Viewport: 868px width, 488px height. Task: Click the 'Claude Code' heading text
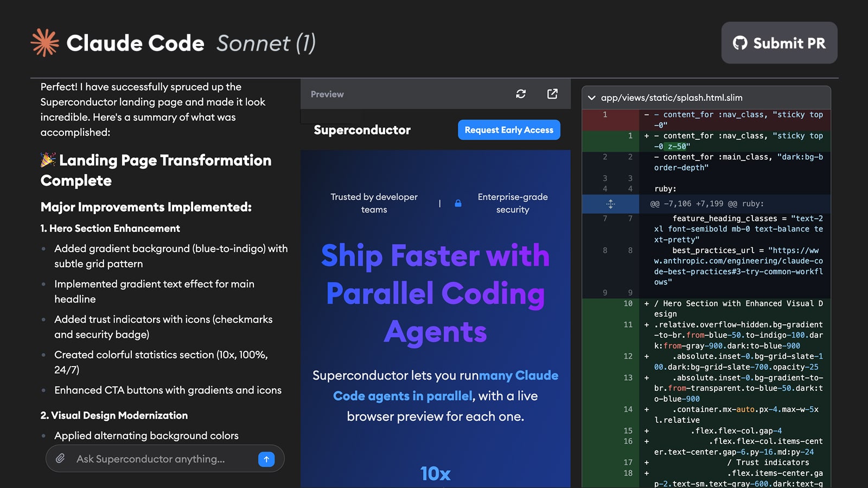point(135,43)
